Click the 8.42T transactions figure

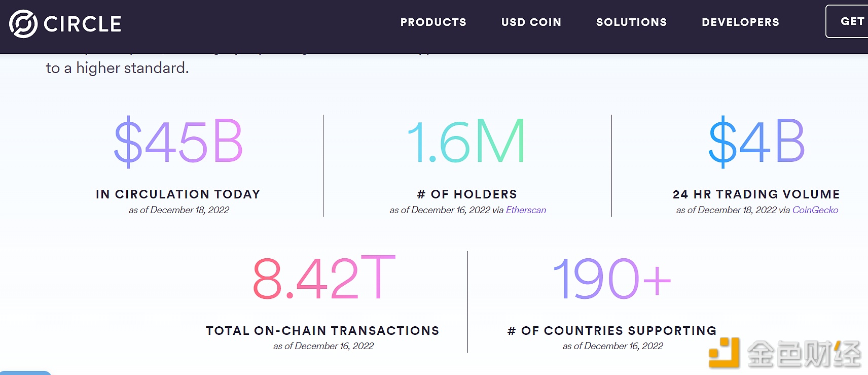[x=324, y=278]
